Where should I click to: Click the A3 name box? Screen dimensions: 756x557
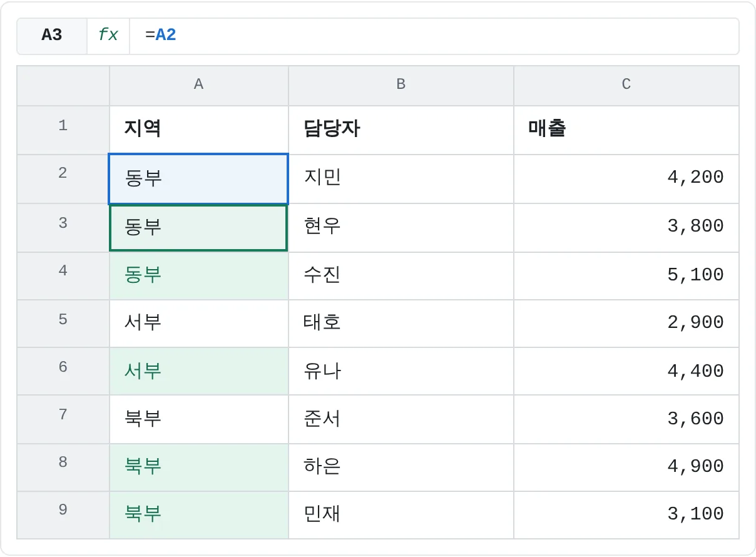point(52,36)
